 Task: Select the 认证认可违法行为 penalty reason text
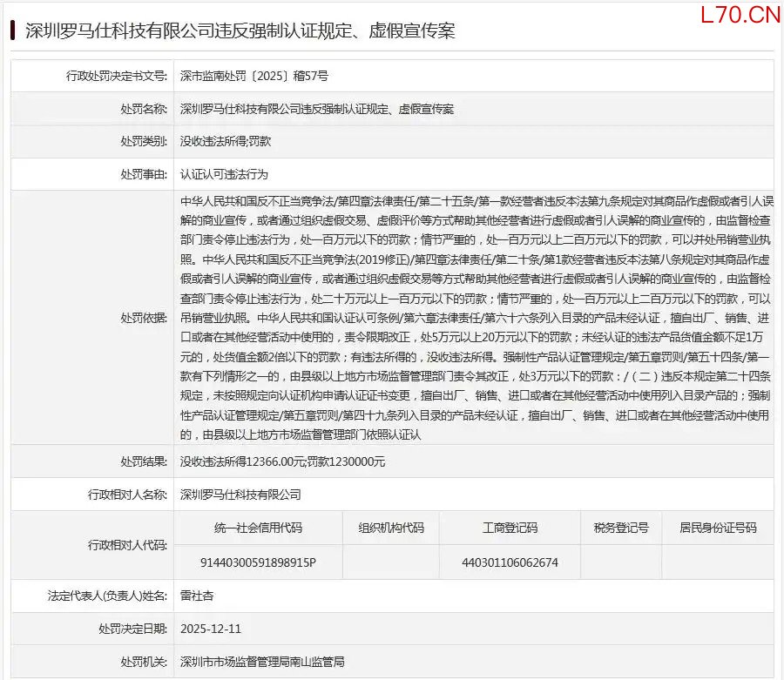[x=218, y=174]
